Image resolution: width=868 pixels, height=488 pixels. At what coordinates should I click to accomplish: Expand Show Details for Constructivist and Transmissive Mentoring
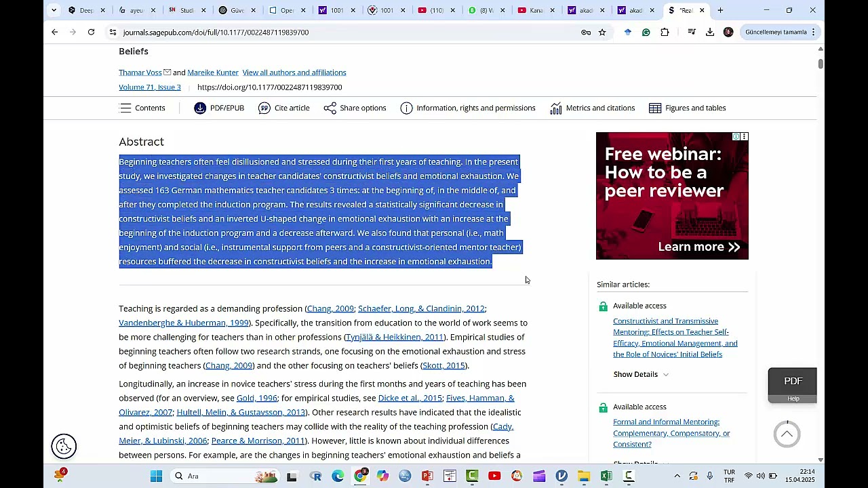[641, 374]
